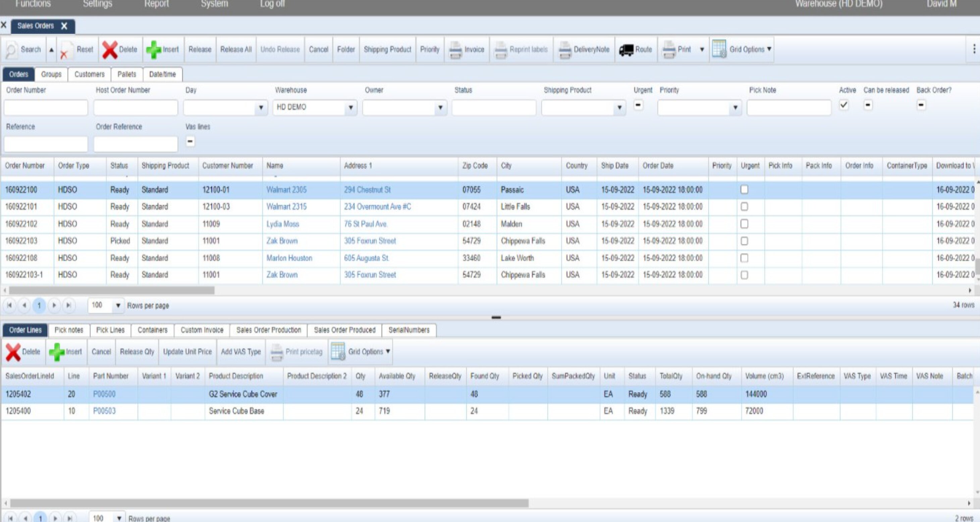Click the Invoice printer icon

455,50
